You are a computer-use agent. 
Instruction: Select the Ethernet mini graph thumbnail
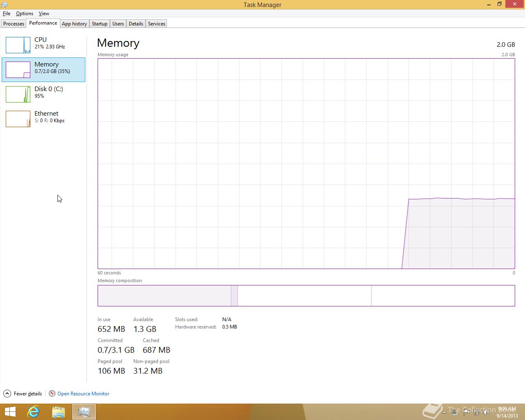18,119
